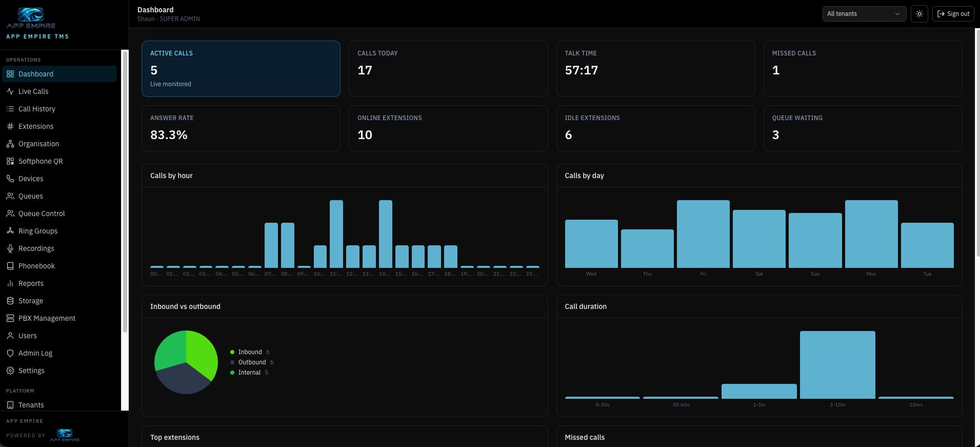Viewport: 980px width, 447px height.
Task: Open Queue Control in the sidebar
Action: tap(59, 213)
